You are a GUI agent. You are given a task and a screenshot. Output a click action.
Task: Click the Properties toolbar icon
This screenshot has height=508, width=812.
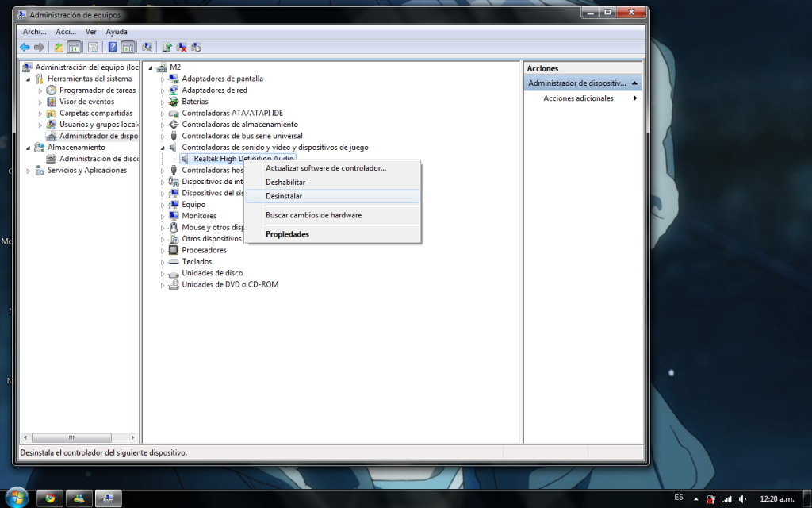coord(93,48)
